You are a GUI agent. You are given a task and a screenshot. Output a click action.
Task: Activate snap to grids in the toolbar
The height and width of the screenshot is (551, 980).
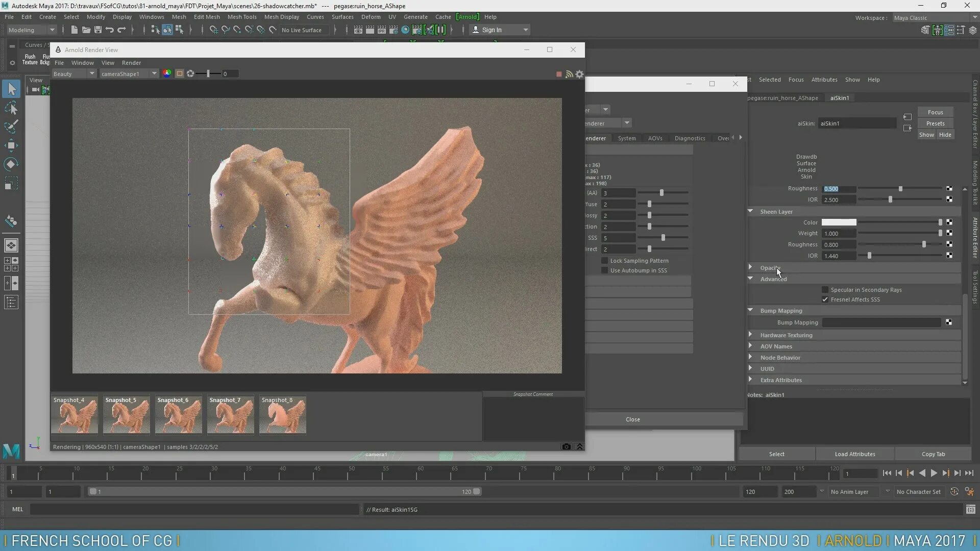pos(214,30)
